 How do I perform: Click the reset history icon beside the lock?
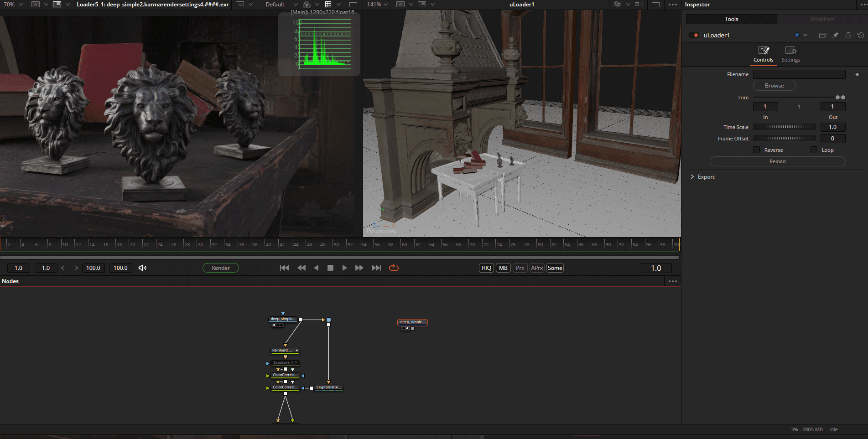(860, 35)
